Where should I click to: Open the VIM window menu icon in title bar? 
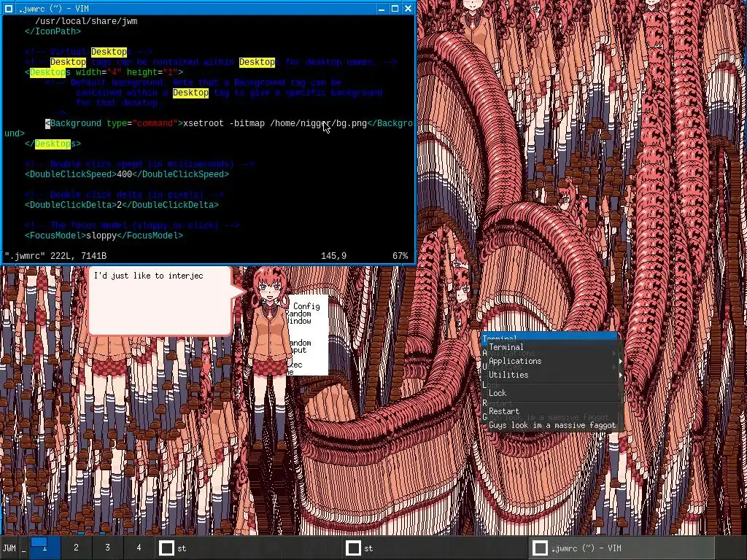(9, 9)
